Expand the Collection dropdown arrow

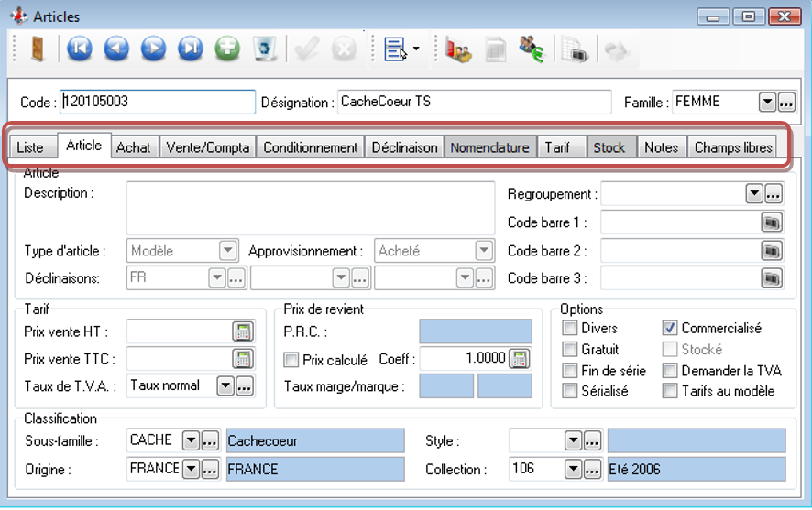pyautogui.click(x=573, y=469)
